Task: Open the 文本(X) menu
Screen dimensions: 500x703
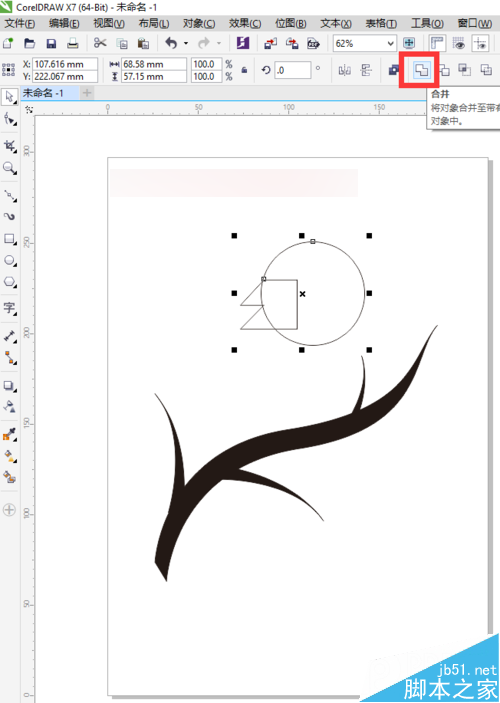Action: coord(336,23)
